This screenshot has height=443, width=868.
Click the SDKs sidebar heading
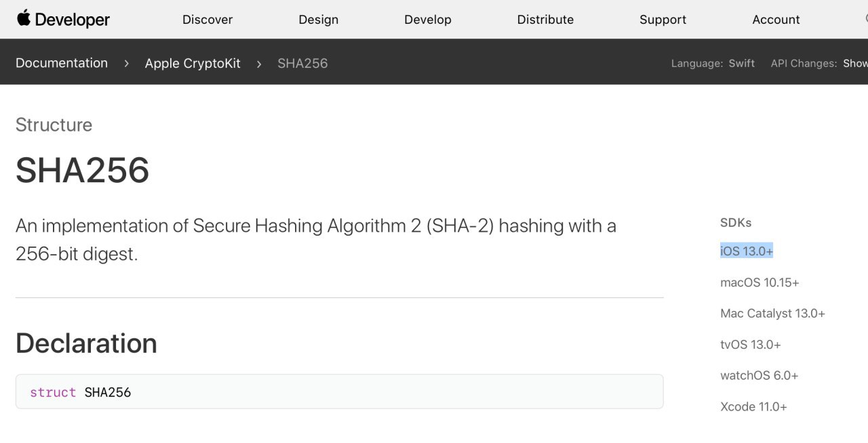736,222
